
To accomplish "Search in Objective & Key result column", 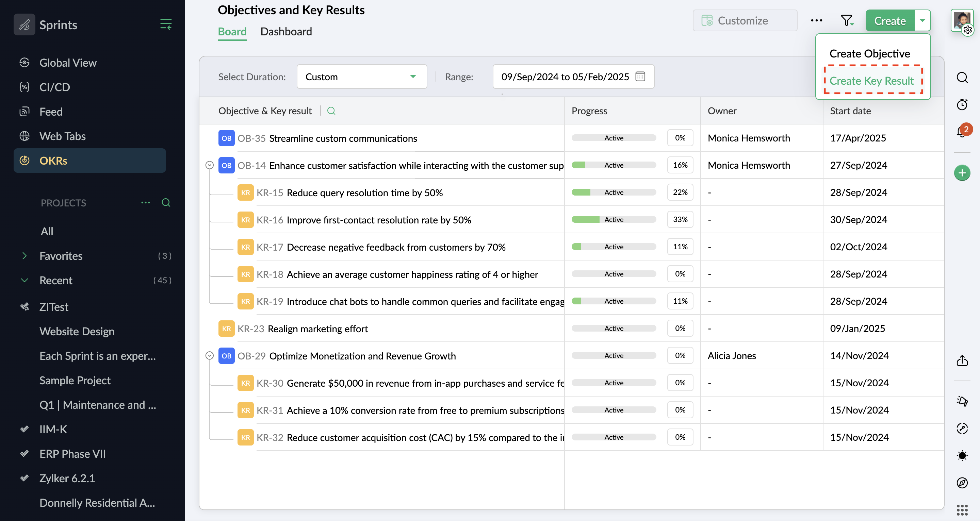I will [331, 111].
